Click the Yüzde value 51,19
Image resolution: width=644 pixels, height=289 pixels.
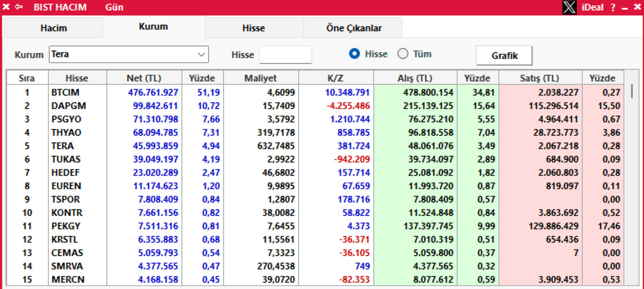pos(209,92)
